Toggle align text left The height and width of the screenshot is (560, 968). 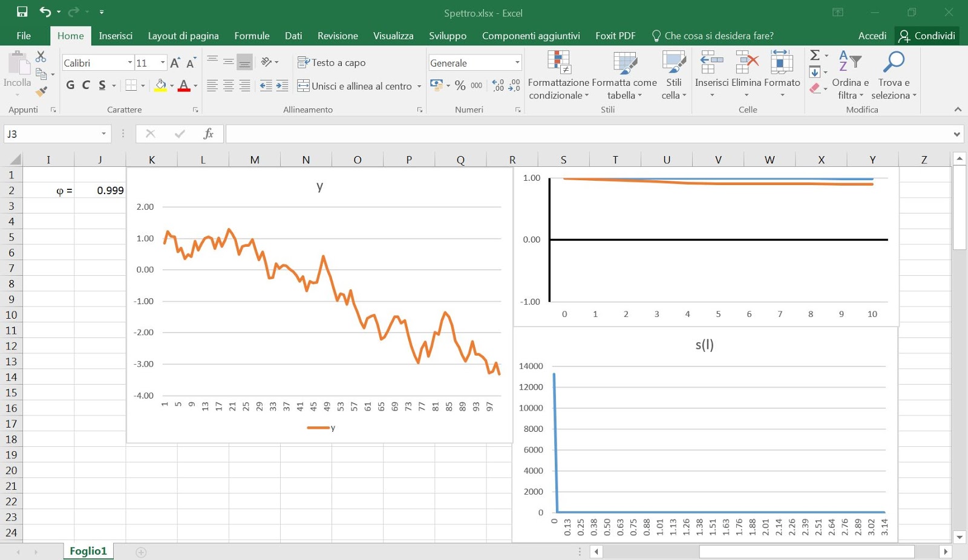(x=212, y=86)
